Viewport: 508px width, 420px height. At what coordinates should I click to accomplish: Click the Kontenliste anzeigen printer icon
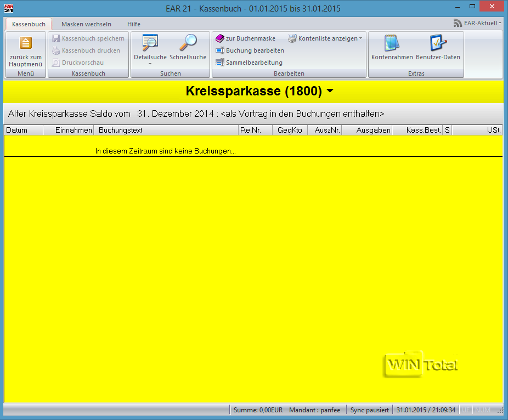(292, 38)
